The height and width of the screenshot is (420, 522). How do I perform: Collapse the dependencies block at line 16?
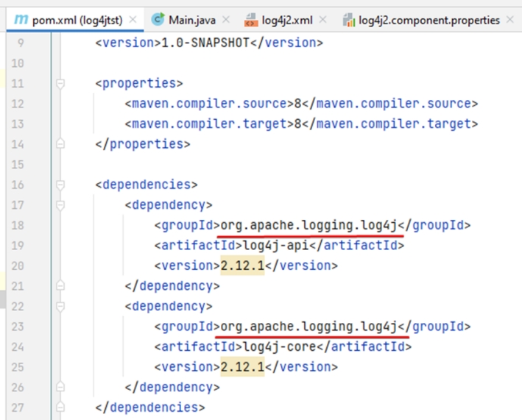[x=61, y=185]
